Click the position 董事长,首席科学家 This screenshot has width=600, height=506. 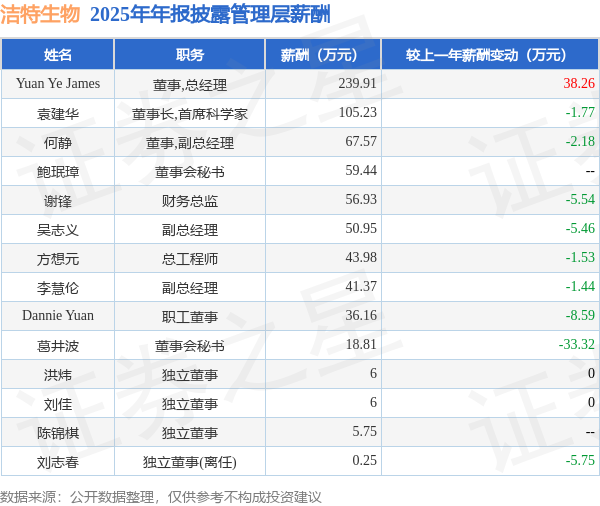(x=190, y=114)
